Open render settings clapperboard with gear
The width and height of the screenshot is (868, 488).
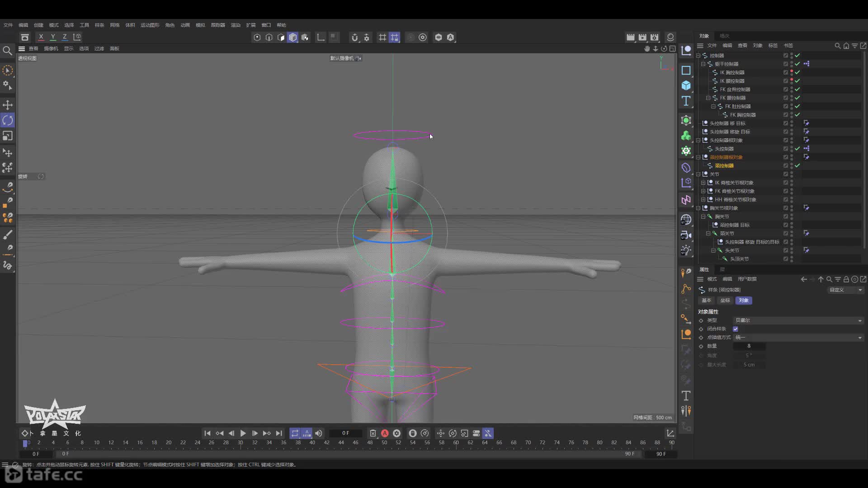click(654, 37)
